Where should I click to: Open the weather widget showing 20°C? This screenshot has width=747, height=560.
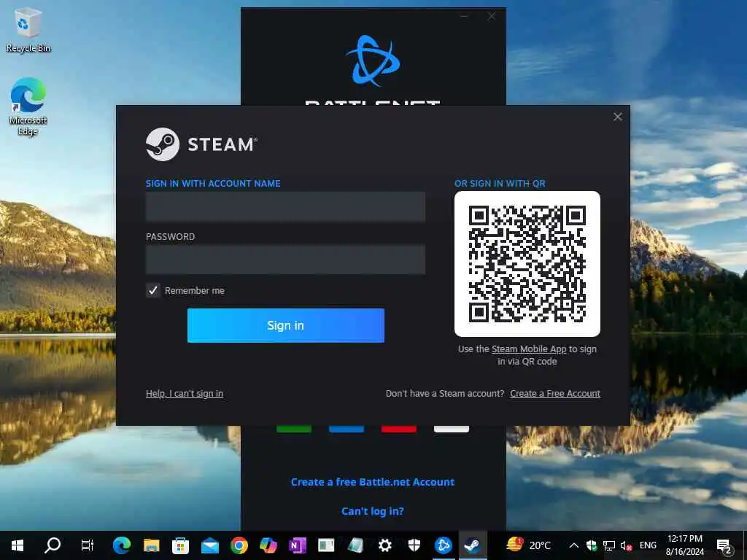tap(529, 545)
